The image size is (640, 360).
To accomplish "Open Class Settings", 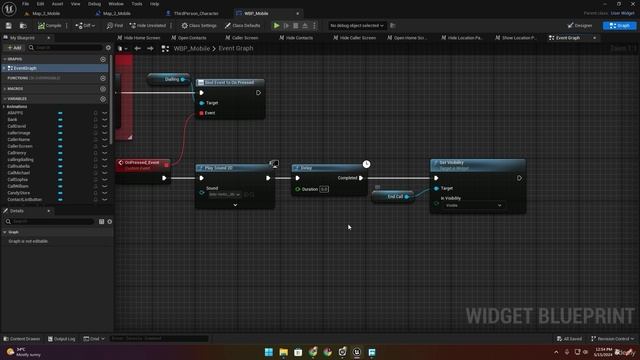I will pyautogui.click(x=199, y=26).
